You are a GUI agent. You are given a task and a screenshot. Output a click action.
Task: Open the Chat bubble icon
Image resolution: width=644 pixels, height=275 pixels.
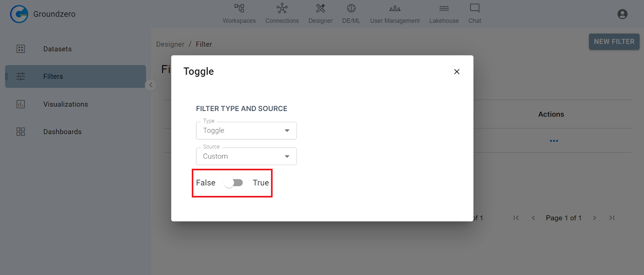pos(475,8)
